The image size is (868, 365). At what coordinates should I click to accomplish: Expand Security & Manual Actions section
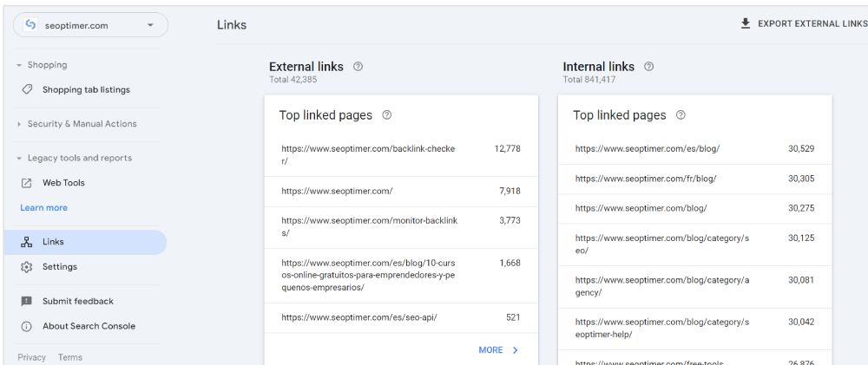click(x=20, y=124)
